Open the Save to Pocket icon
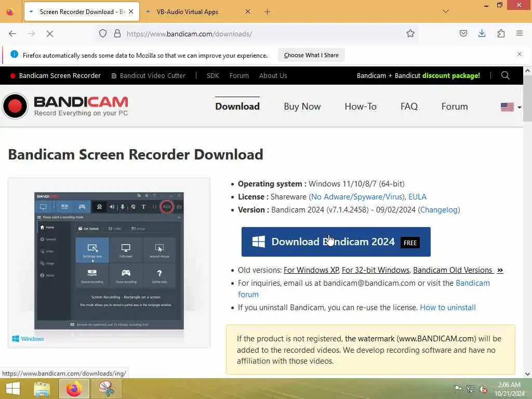 (x=463, y=33)
